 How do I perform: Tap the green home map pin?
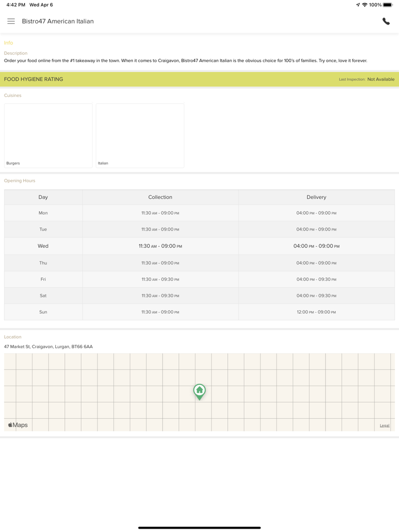click(x=199, y=391)
